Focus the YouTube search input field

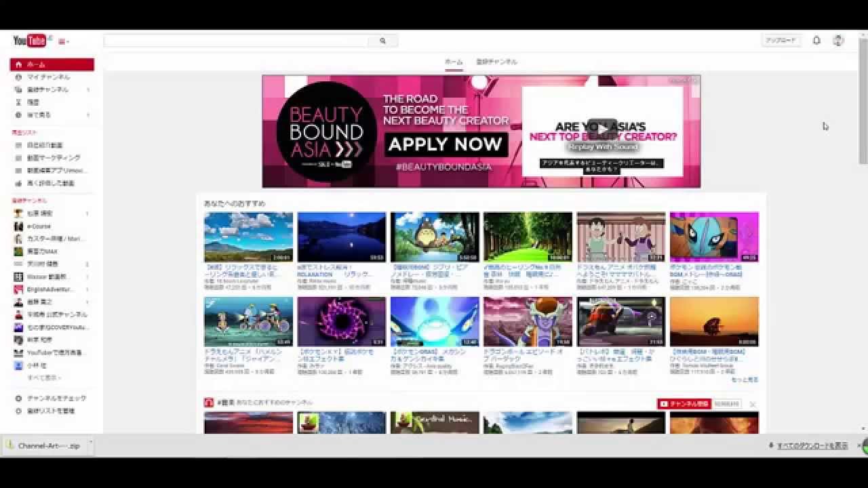tap(236, 41)
